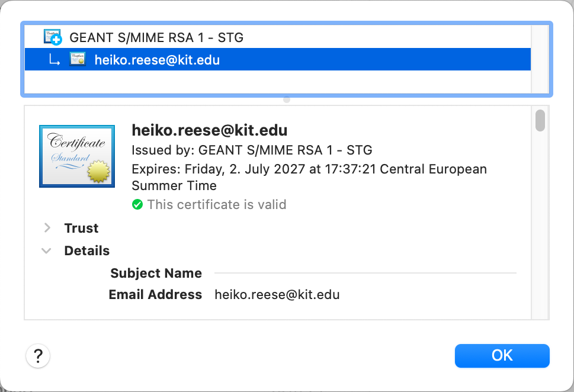This screenshot has width=574, height=392.
Task: Select GEANT S/MIME RSA 1 - STG row
Action: (x=277, y=37)
